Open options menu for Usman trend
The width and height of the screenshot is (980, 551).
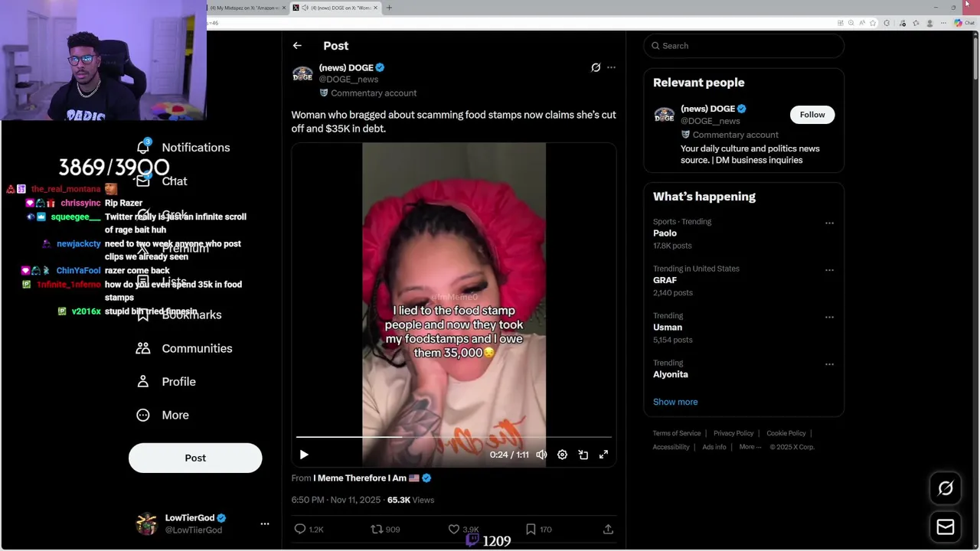[x=829, y=318]
